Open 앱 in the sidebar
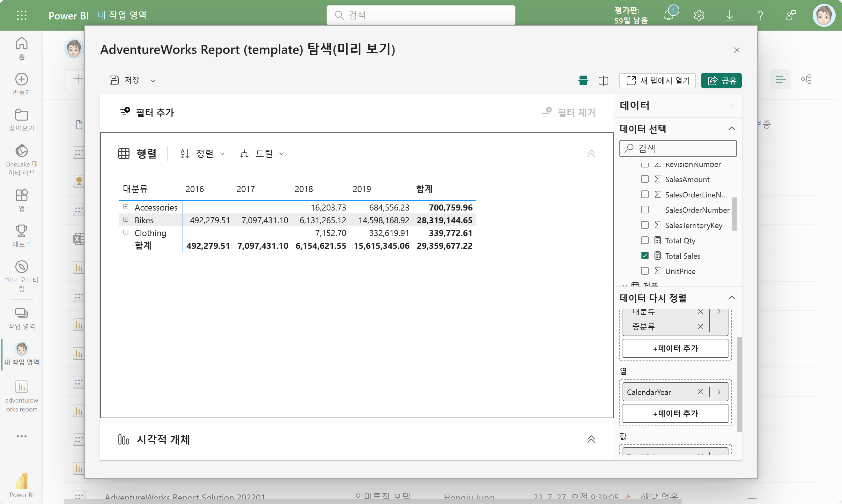This screenshot has height=504, width=842. point(22,200)
